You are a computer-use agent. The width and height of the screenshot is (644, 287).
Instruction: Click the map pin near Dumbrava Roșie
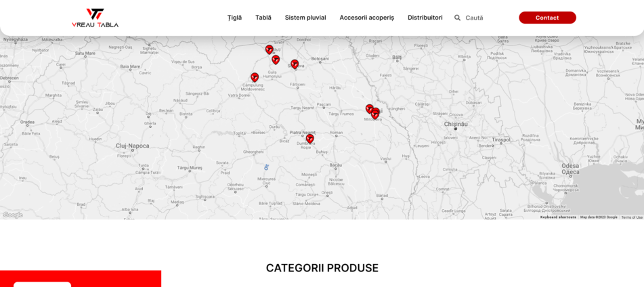(309, 137)
